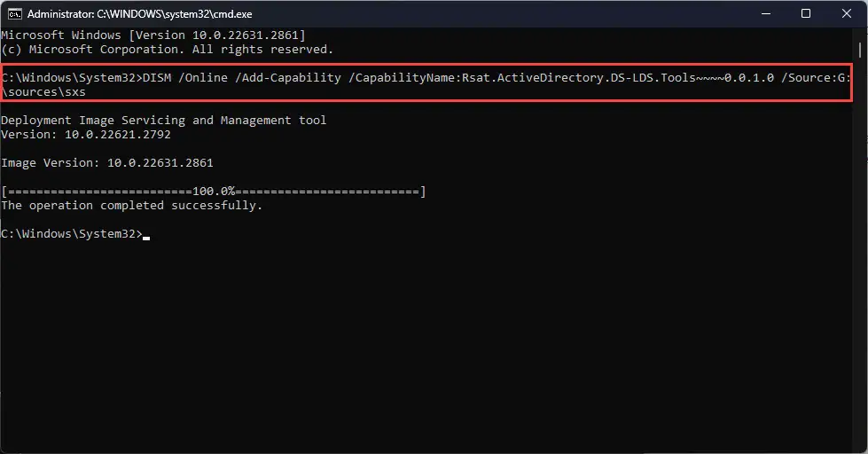Viewport: 868px width, 454px height.
Task: Click the /Online switch in the command
Action: pyautogui.click(x=203, y=77)
